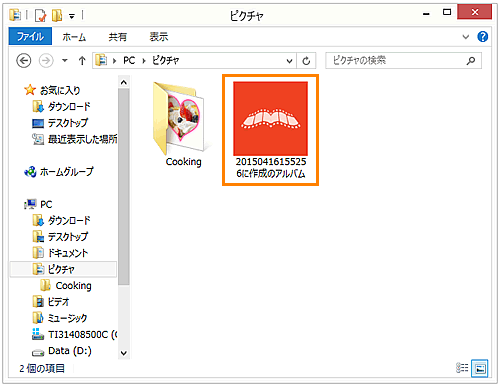Screen dimensions: 500x386
Task: Select Cooking subfolder in navigation tree
Action: pyautogui.click(x=73, y=286)
